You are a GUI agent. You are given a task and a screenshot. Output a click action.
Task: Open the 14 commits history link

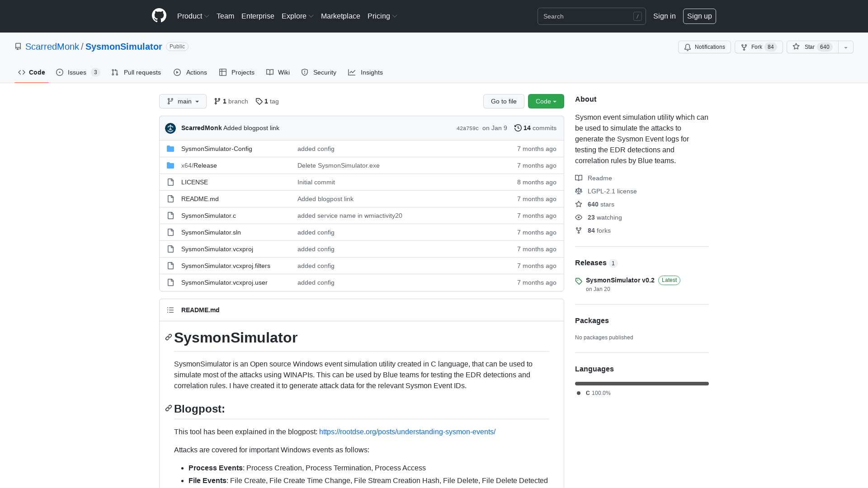pos(535,128)
